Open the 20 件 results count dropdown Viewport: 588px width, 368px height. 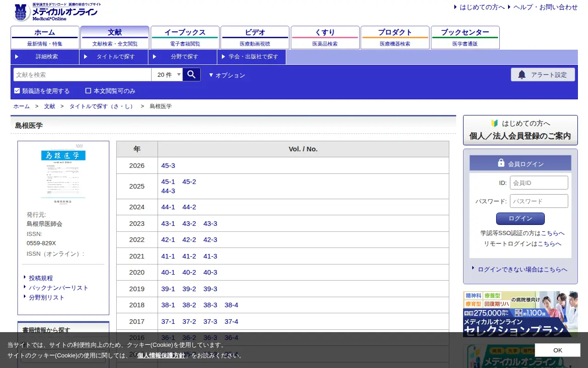[x=167, y=75]
